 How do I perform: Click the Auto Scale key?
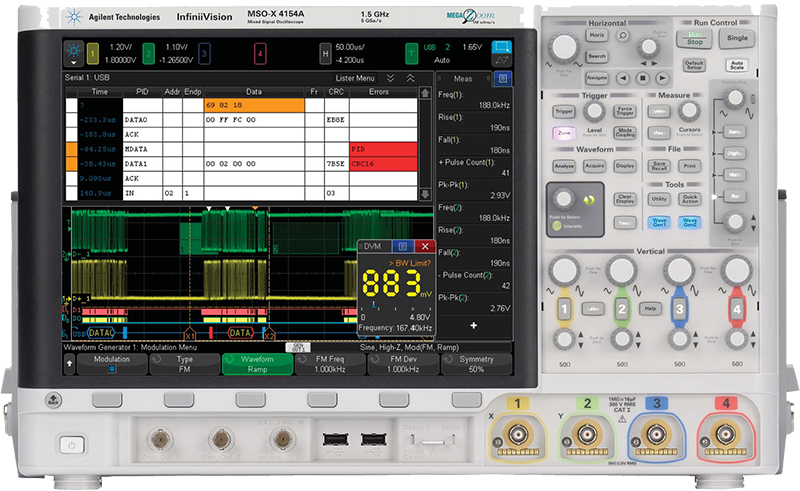(x=737, y=65)
